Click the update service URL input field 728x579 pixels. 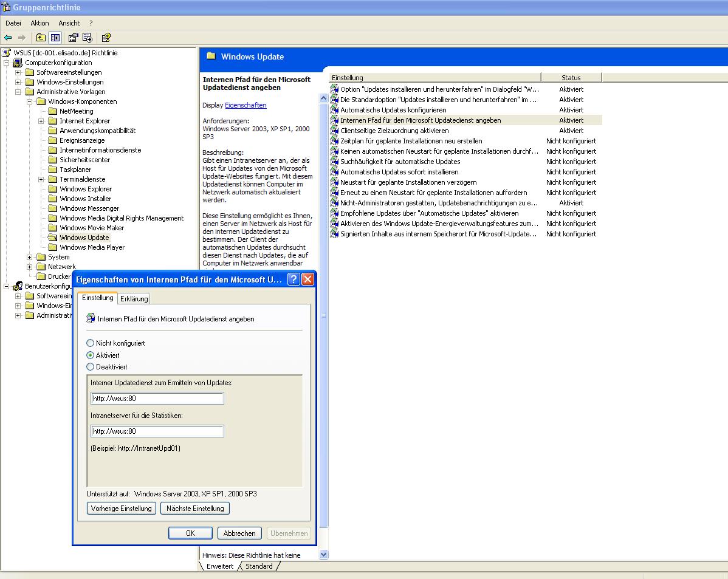coord(157,399)
